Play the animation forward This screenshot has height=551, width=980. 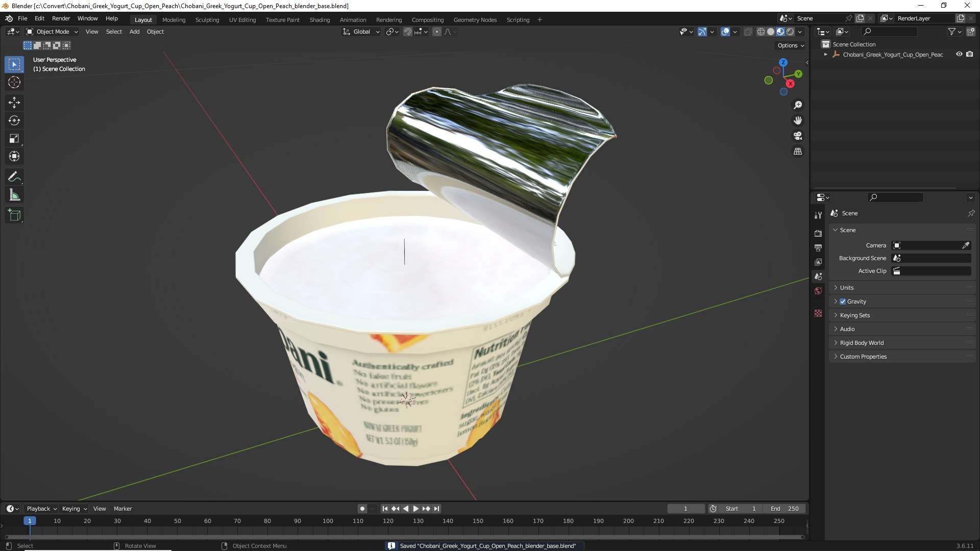[x=416, y=509]
